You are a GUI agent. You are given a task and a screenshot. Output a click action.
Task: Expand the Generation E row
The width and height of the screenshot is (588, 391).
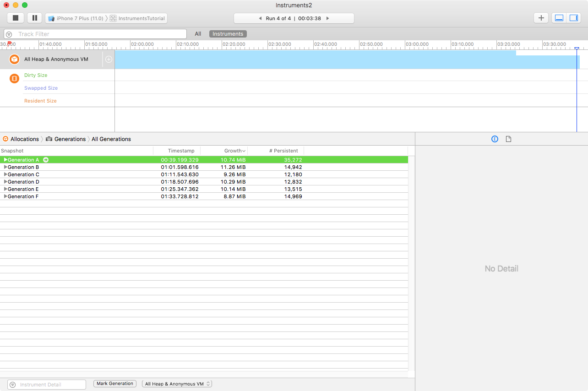point(5,189)
